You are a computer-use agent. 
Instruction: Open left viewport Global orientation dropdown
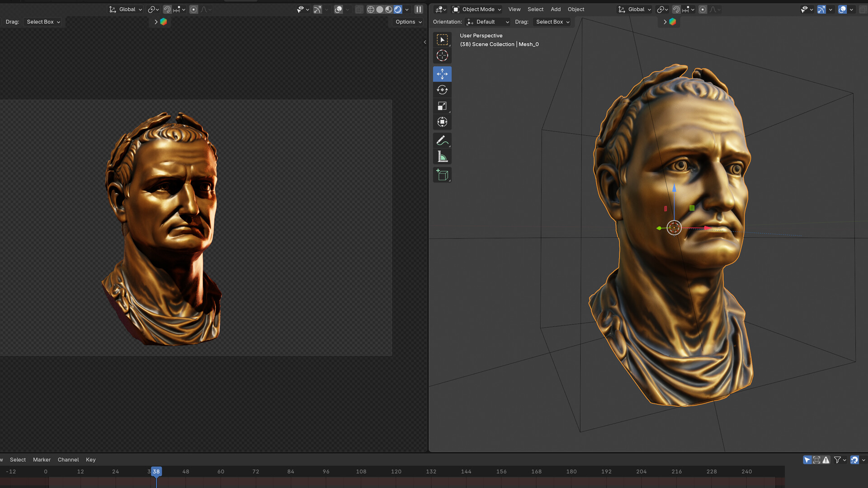point(126,9)
